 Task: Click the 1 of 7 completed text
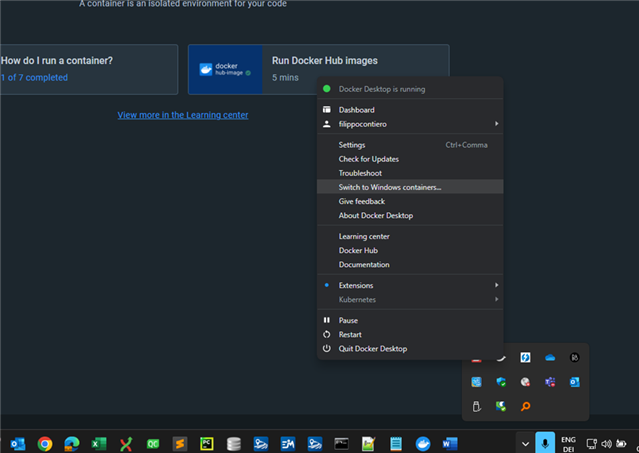tap(34, 77)
